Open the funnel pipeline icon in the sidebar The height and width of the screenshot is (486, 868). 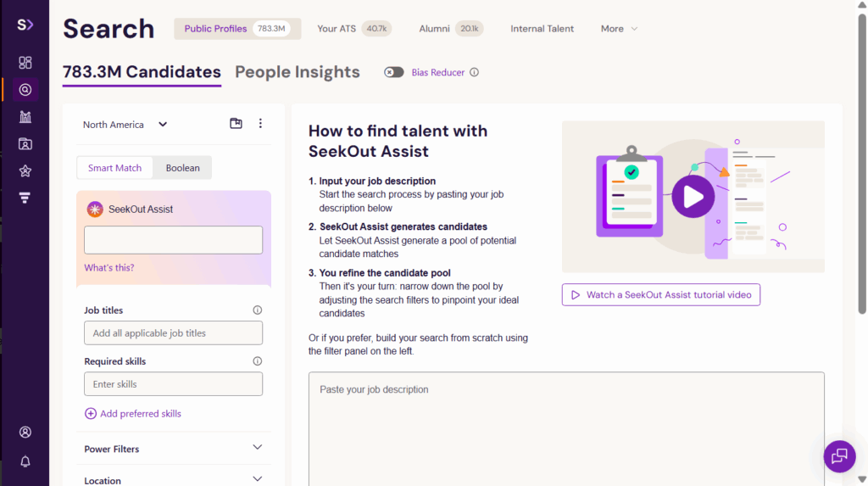click(x=25, y=198)
